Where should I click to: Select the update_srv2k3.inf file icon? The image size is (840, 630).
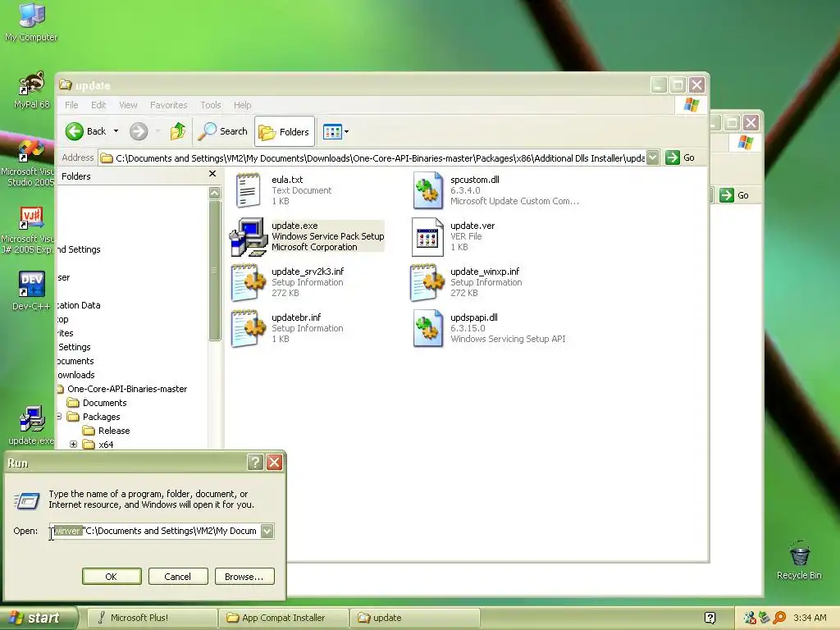[x=248, y=282]
